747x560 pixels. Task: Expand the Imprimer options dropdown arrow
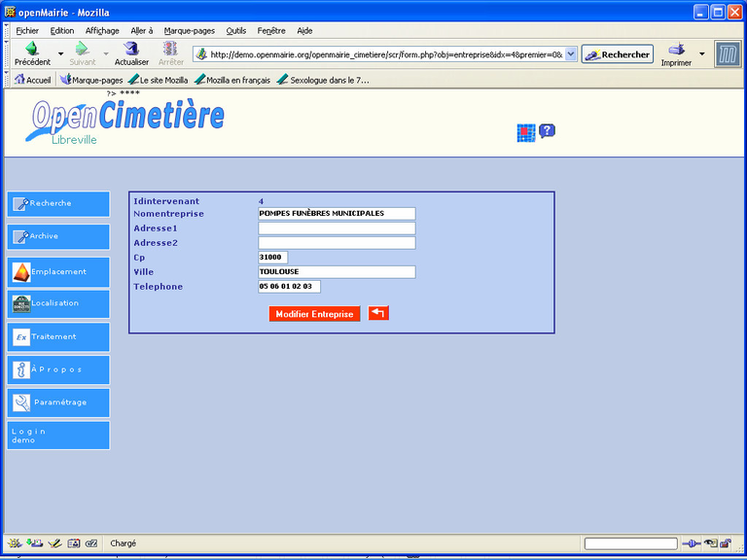click(x=702, y=54)
